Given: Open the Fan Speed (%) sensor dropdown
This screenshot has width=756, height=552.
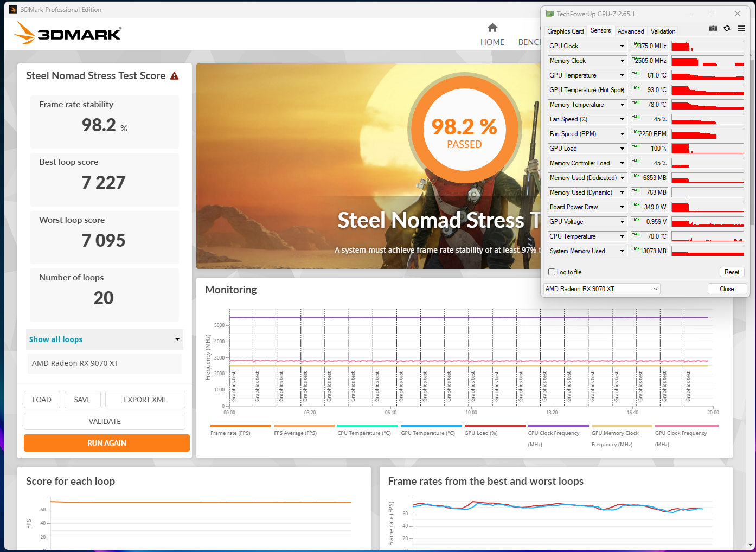Looking at the screenshot, I should 622,119.
